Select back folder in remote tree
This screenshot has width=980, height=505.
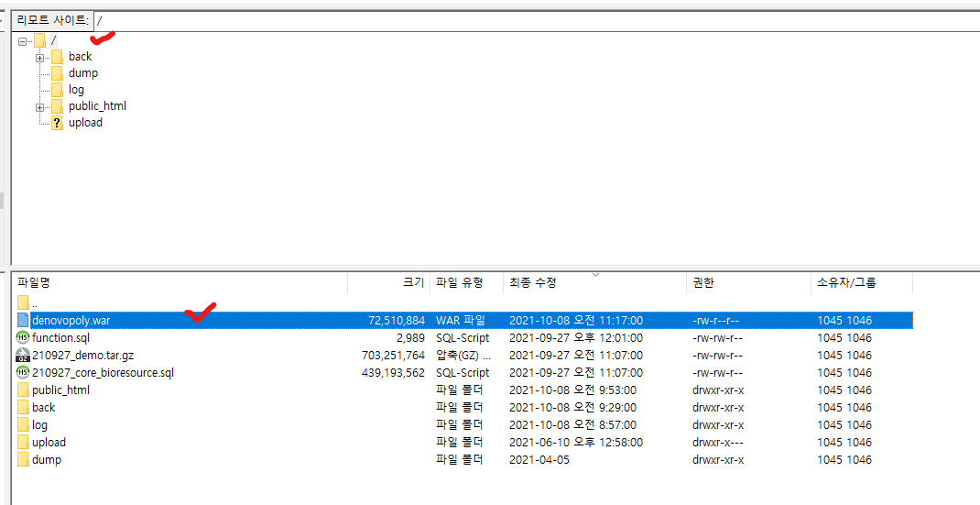(x=80, y=56)
